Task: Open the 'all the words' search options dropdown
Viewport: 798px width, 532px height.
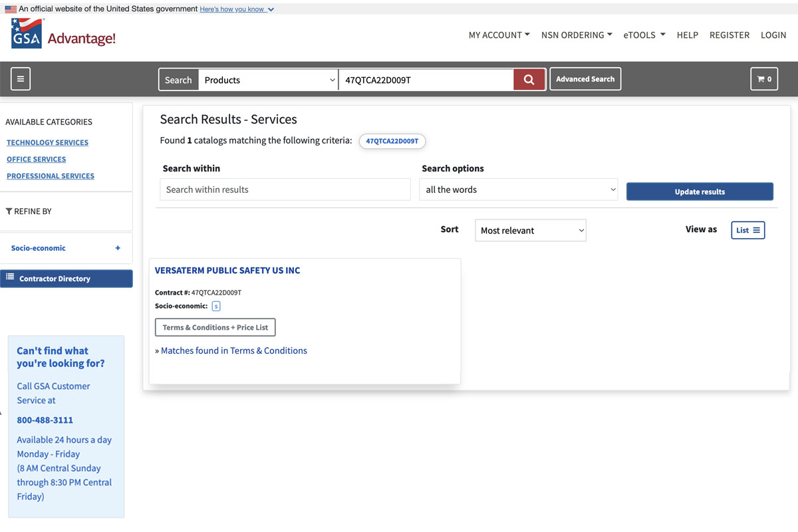Action: (519, 190)
